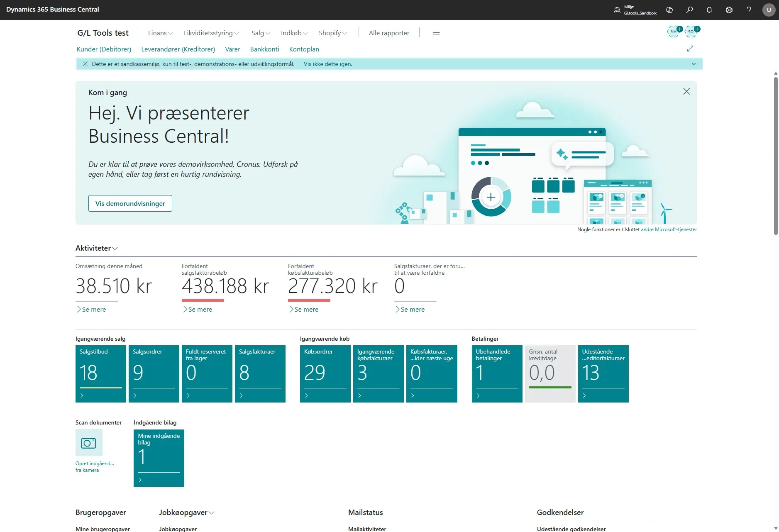
Task: Click the page vertical scrollbar
Action: click(776, 156)
